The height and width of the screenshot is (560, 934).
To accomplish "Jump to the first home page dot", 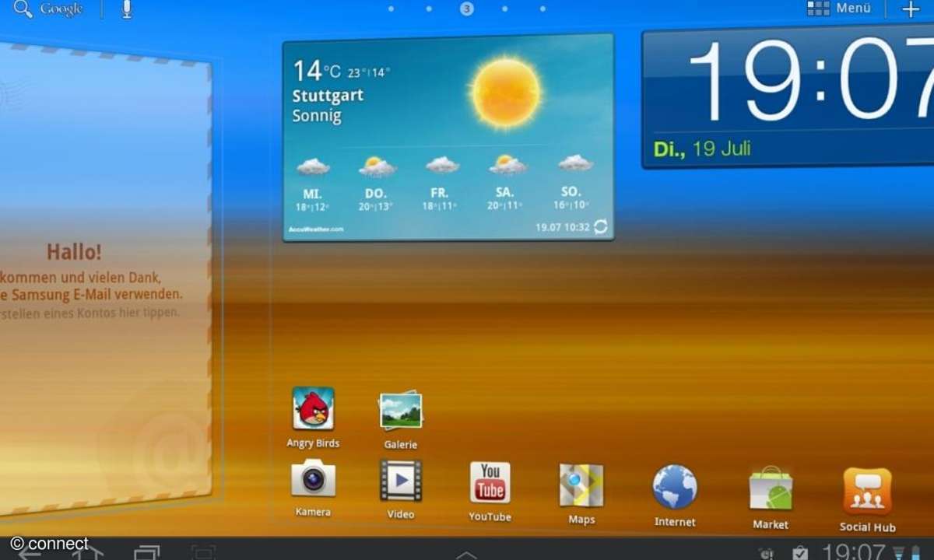I will pyautogui.click(x=391, y=9).
